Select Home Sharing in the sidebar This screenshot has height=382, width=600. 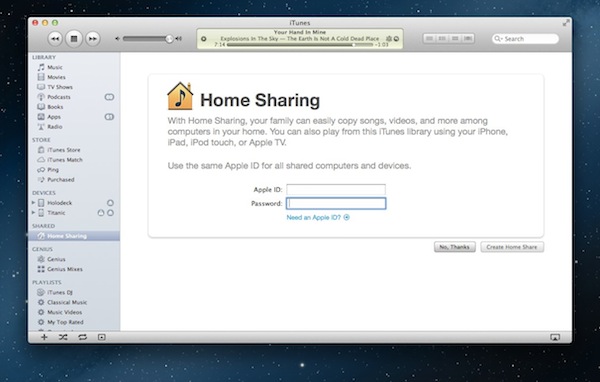click(x=74, y=236)
